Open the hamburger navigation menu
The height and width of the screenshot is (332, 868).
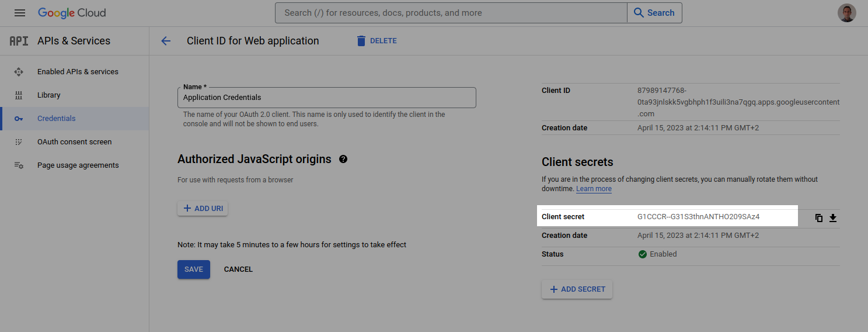point(20,13)
